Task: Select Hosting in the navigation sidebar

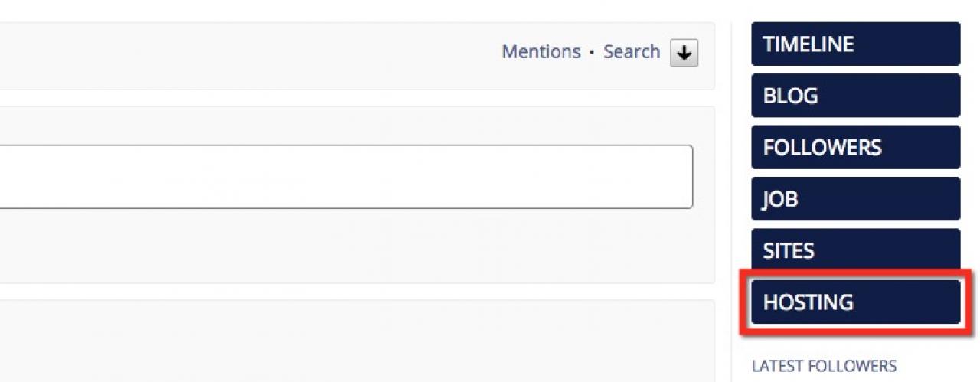Action: click(855, 302)
